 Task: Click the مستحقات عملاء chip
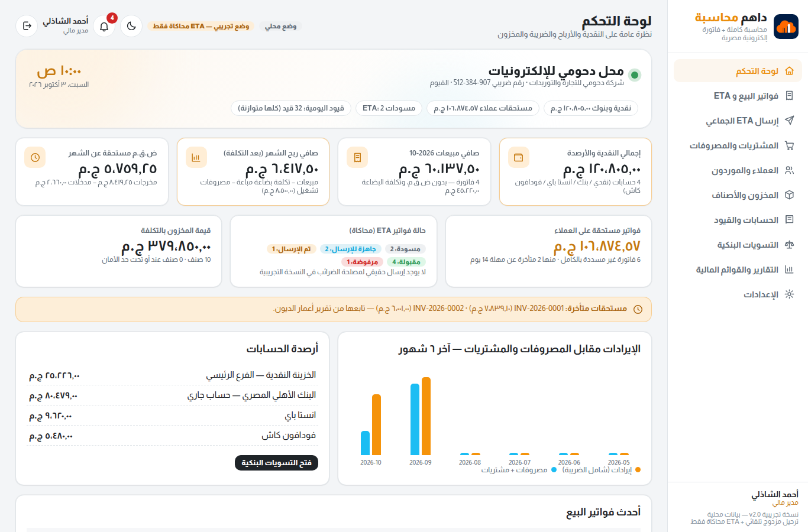pyautogui.click(x=483, y=108)
